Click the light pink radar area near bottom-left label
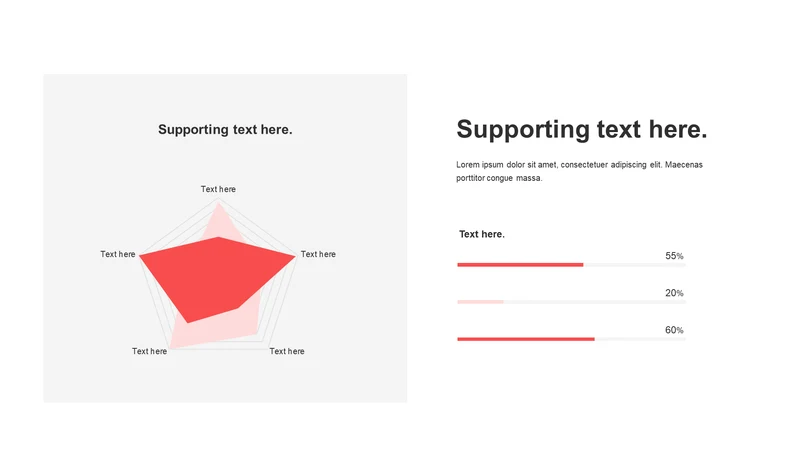This screenshot has width=800, height=450. tap(178, 335)
